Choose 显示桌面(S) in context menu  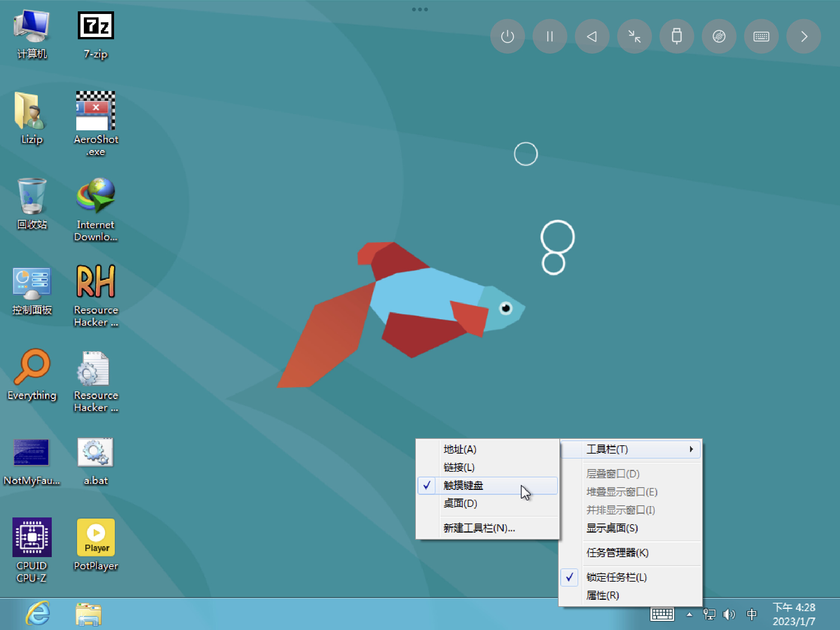(630, 528)
